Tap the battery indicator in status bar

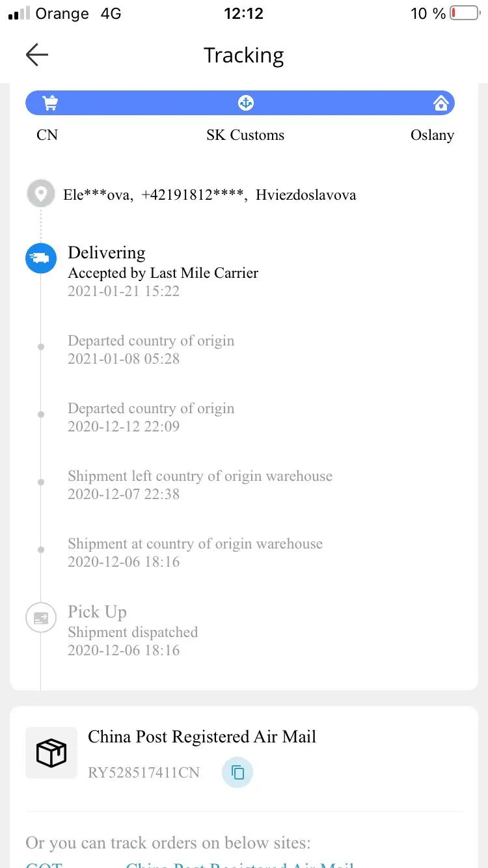tap(464, 13)
